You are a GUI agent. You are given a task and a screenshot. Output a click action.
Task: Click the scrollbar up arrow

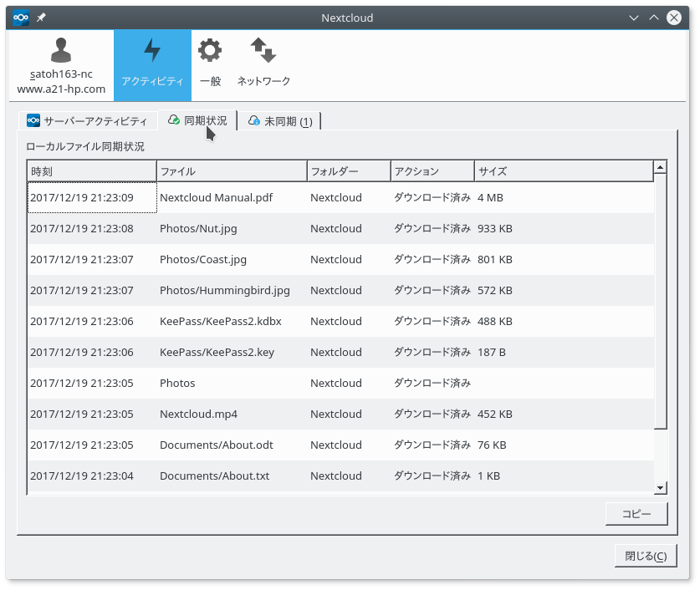click(x=660, y=167)
